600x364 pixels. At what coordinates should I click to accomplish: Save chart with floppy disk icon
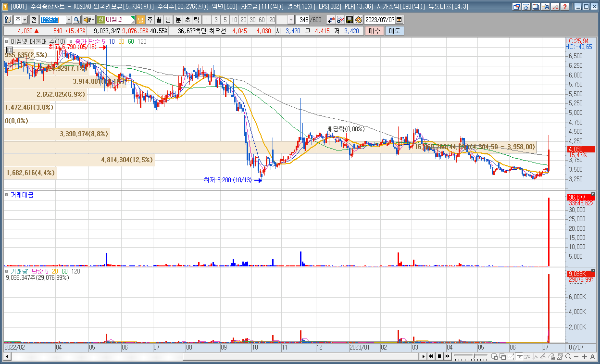coord(350,20)
